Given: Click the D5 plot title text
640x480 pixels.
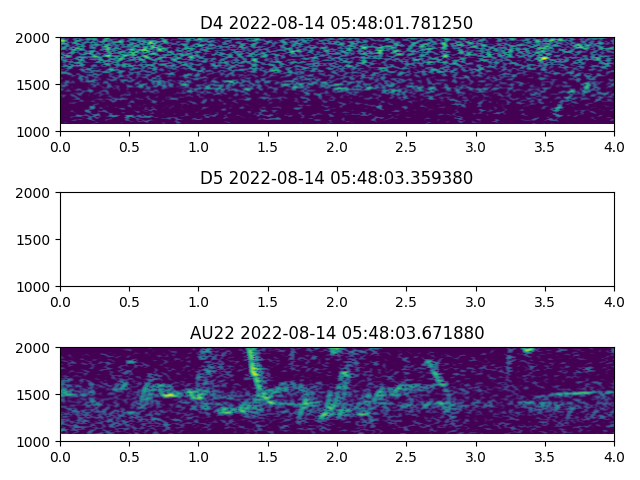Looking at the screenshot, I should (336, 178).
